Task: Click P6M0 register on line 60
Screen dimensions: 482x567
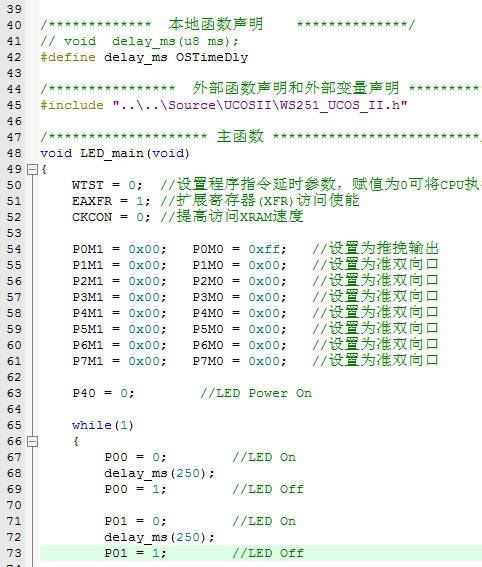Action: [208, 345]
